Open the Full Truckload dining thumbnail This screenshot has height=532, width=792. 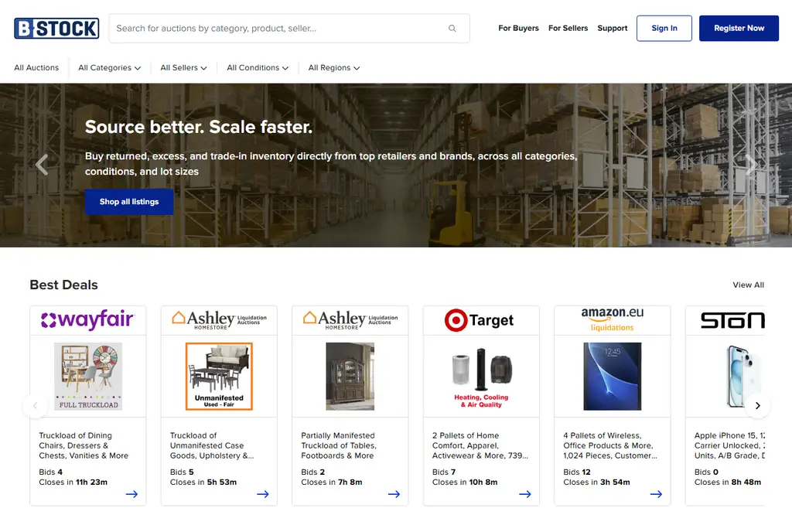pos(88,376)
